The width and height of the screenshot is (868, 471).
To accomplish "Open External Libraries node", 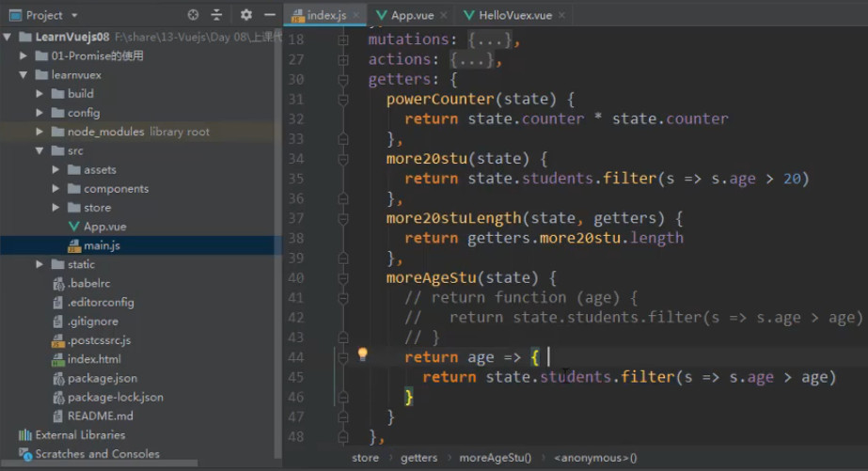I will pyautogui.click(x=80, y=435).
